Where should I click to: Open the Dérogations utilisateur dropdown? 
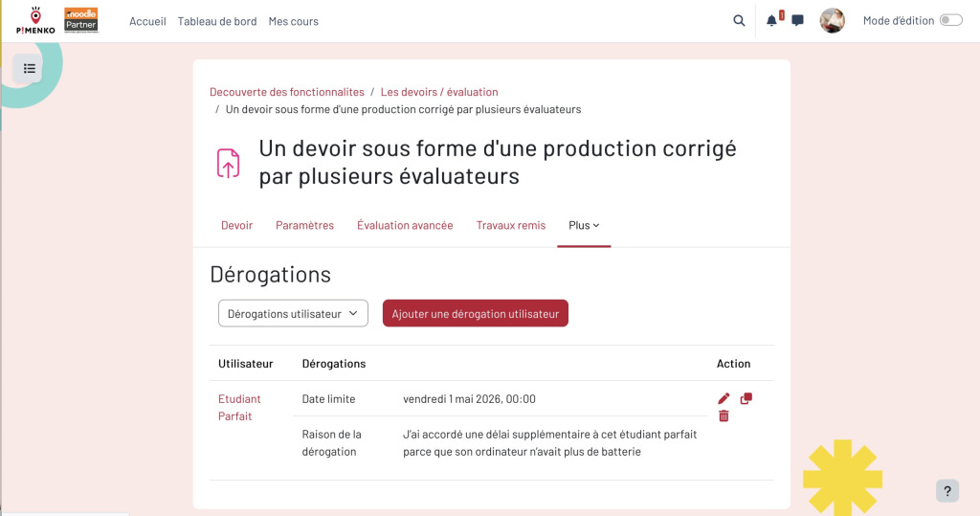[293, 313]
